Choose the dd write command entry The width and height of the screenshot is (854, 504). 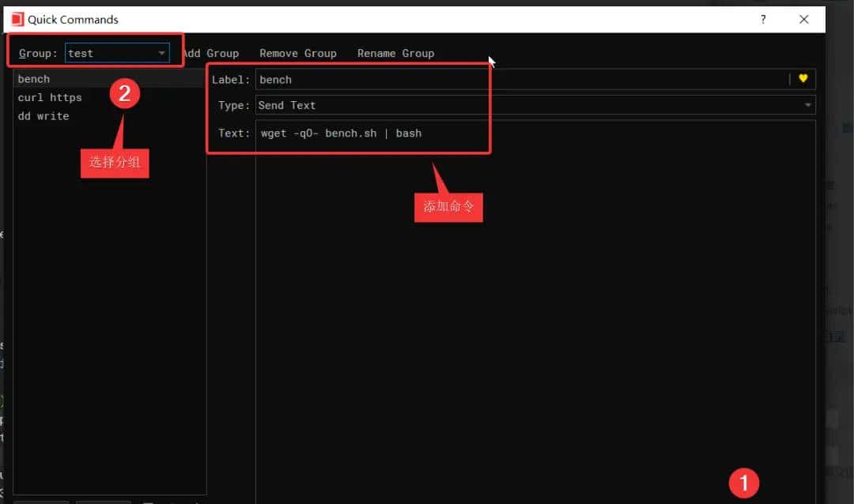43,116
